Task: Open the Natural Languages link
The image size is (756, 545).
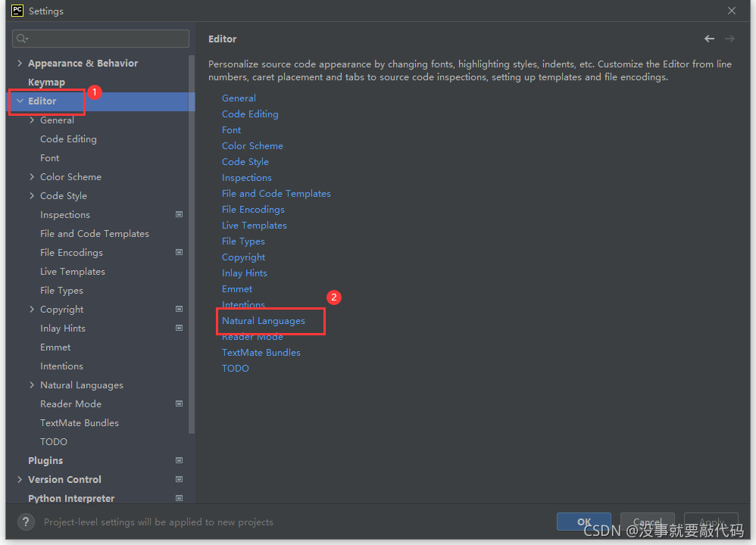Action: coord(264,321)
